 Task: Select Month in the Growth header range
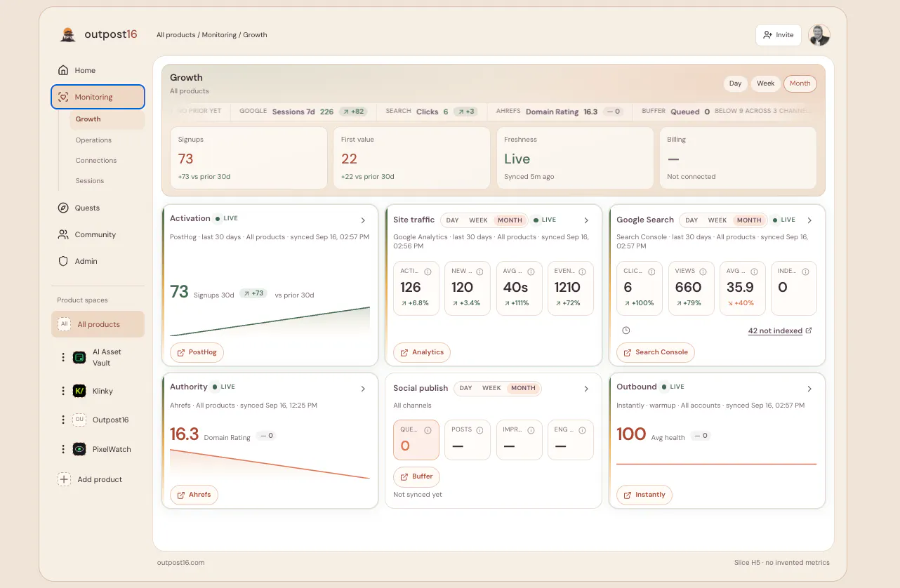pos(800,83)
